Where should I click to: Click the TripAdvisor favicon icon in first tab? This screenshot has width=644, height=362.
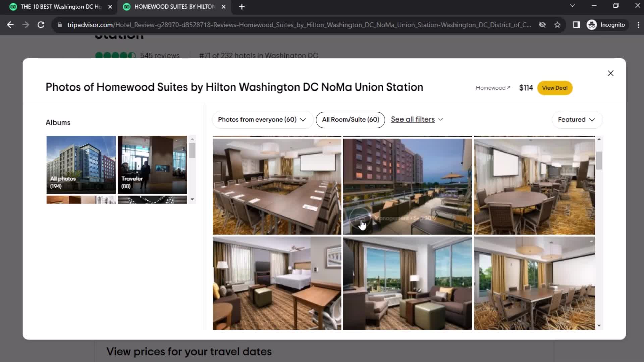point(13,7)
